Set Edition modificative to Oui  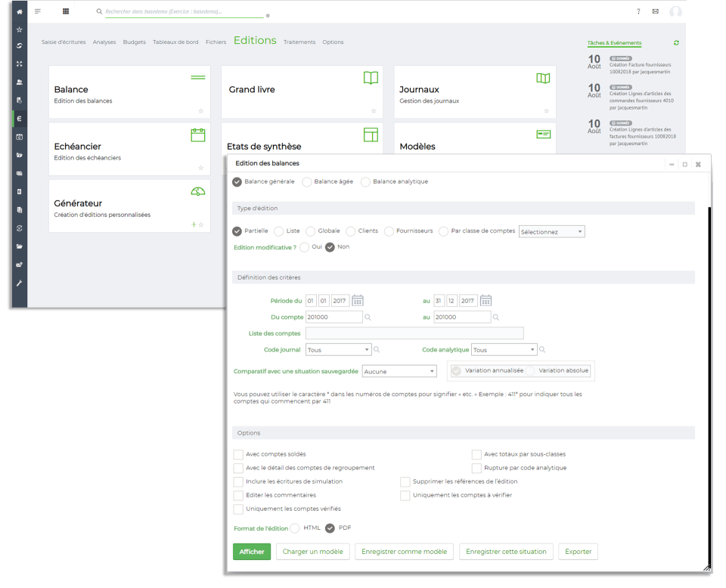[x=304, y=247]
